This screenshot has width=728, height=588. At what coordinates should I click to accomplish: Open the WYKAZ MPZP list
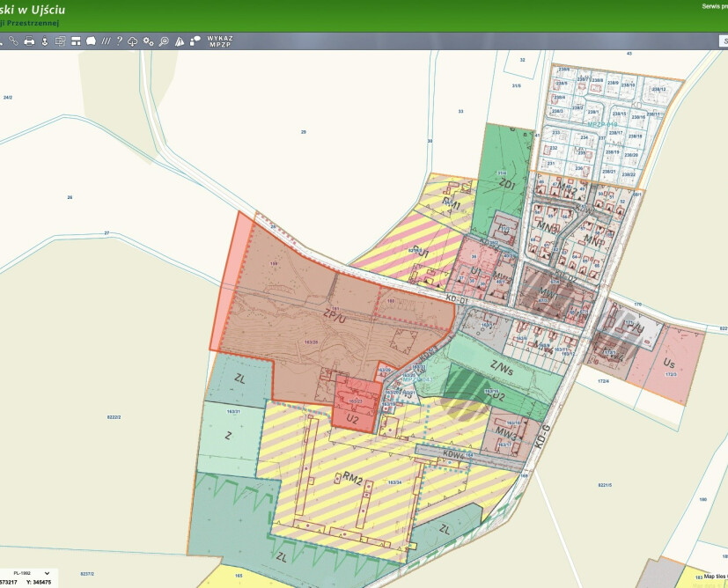point(219,41)
